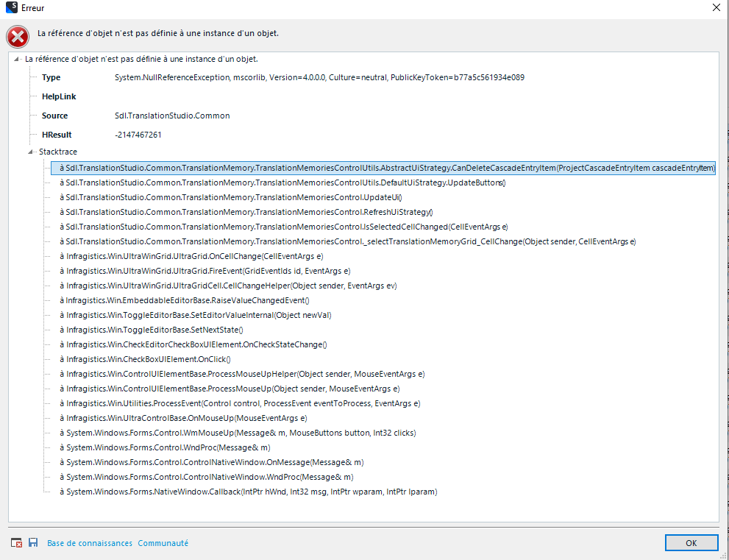Click the save error report floppy icon
Viewport: 729px width, 560px height.
point(33,542)
